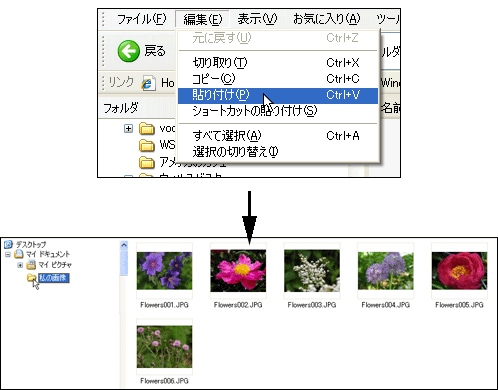This screenshot has width=498, height=390.
Task: Open the お気に入り(A) menu
Action: tap(327, 19)
